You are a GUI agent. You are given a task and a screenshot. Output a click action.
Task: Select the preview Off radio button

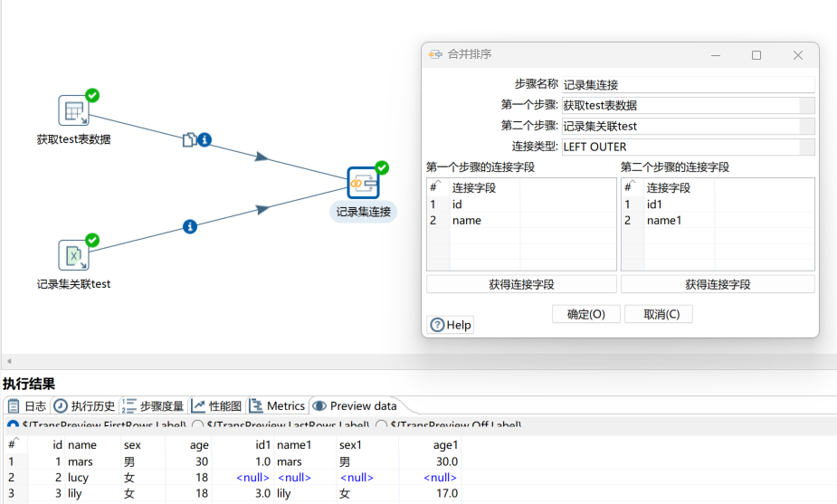[x=381, y=424]
